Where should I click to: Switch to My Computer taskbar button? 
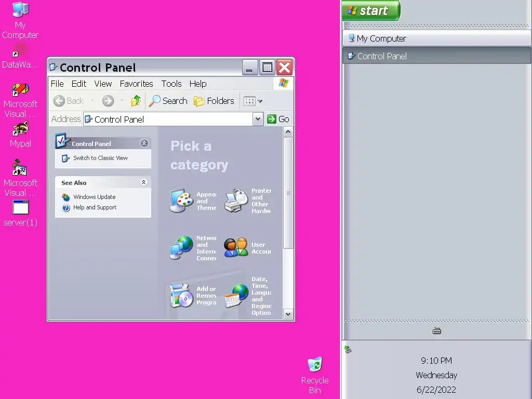(x=436, y=38)
